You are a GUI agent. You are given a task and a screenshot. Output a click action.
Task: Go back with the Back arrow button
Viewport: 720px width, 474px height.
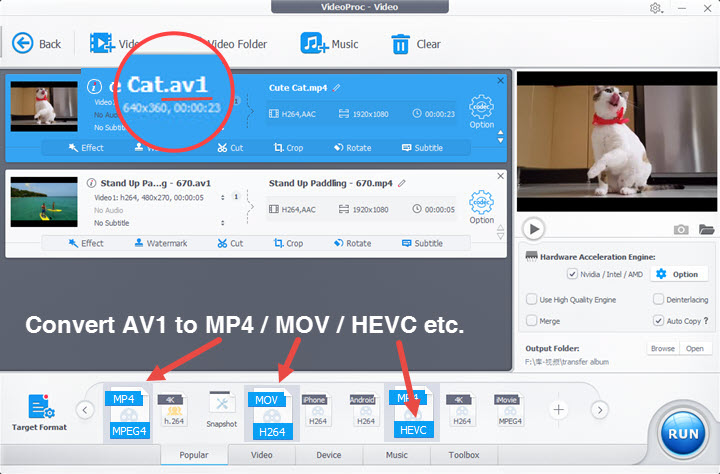(x=36, y=44)
